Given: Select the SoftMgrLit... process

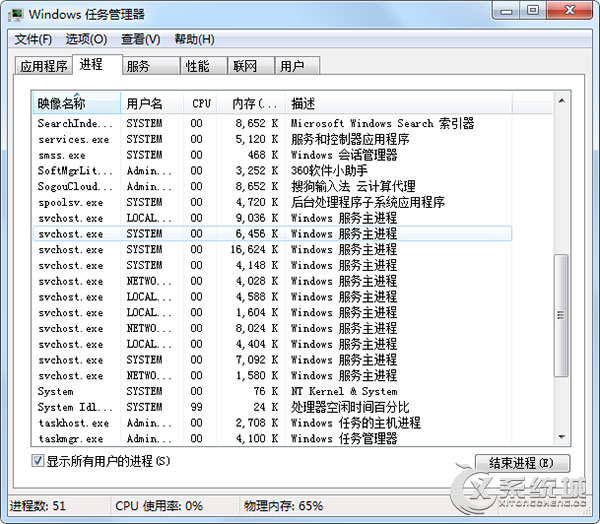Looking at the screenshot, I should 272,171.
